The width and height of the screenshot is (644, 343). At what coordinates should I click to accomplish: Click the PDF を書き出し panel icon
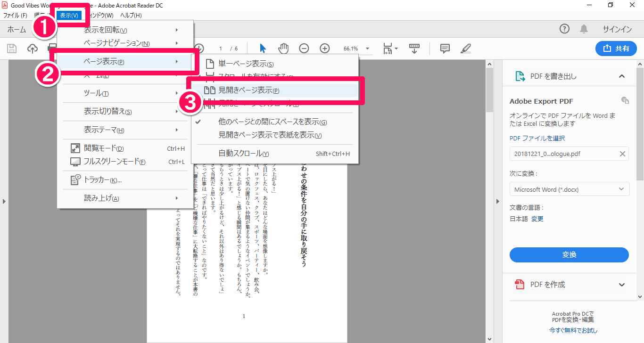(x=520, y=76)
